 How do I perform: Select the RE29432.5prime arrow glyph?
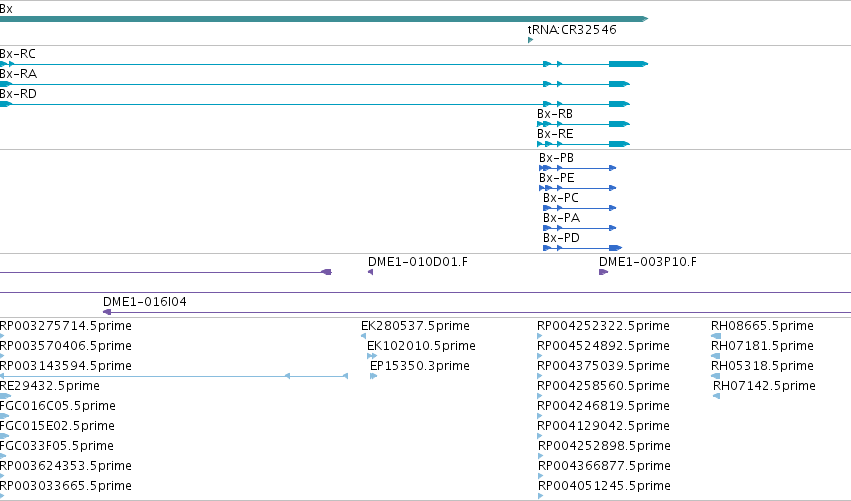5,396
